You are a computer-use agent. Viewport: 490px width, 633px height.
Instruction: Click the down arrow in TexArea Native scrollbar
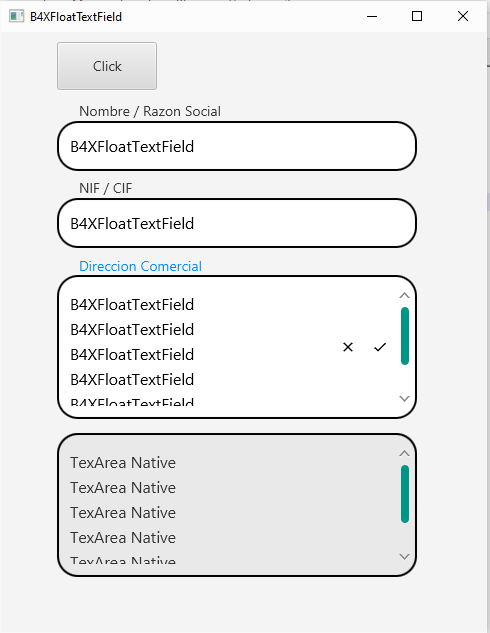pos(404,556)
